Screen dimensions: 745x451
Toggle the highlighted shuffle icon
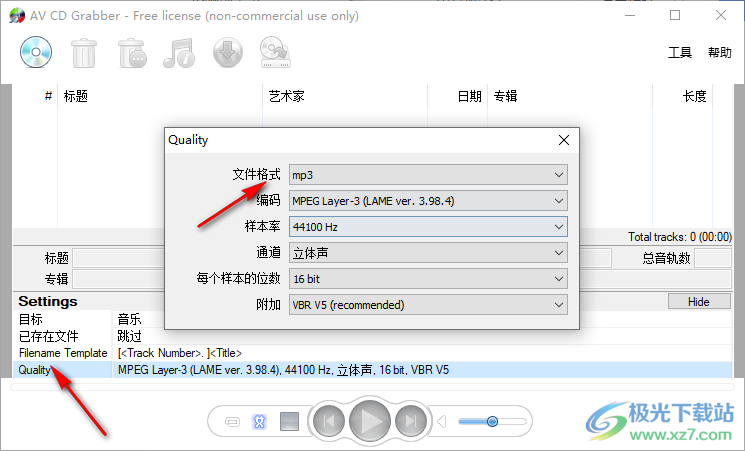coord(259,422)
